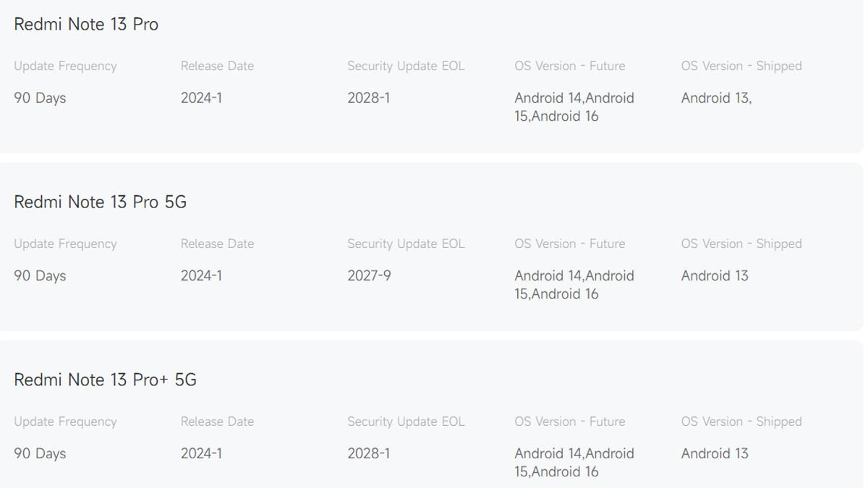Click Android 13 shipped value for Note 13 Pro 5G
The width and height of the screenshot is (868, 488).
click(x=715, y=275)
